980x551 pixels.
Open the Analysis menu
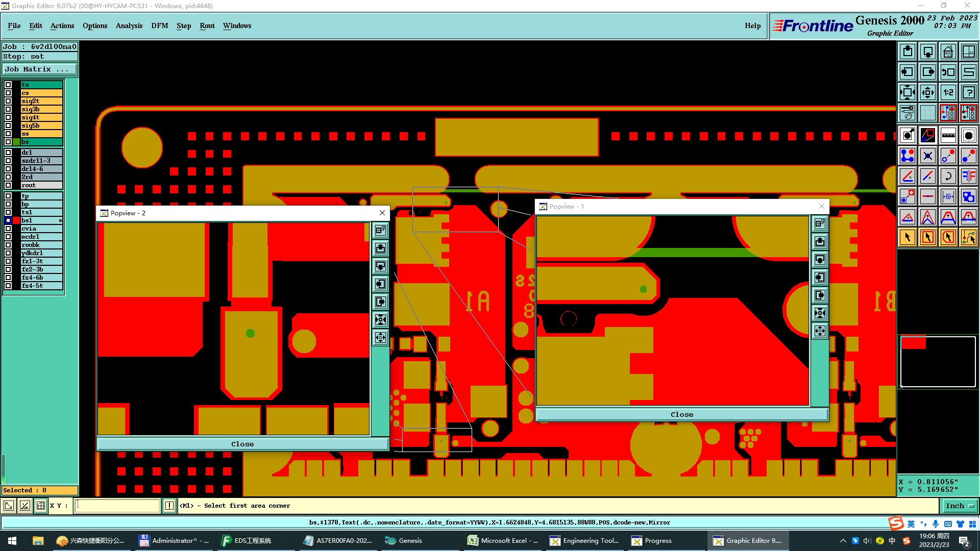click(x=129, y=26)
